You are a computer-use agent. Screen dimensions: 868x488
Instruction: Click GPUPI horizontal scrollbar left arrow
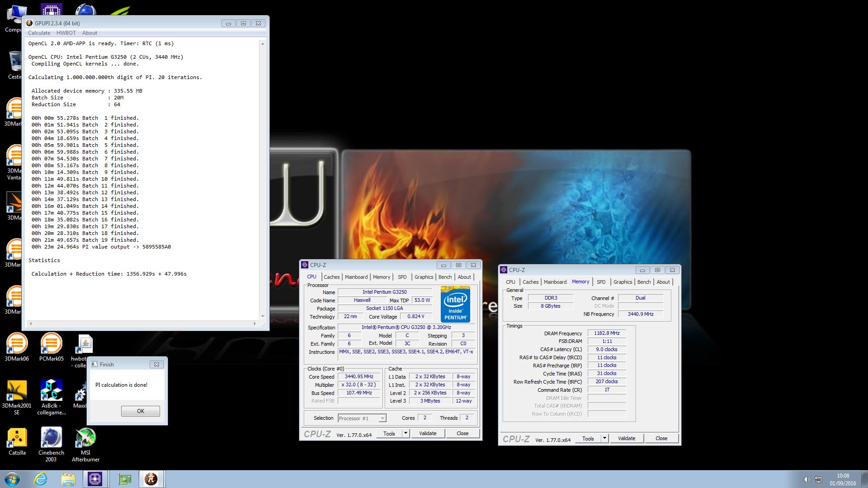[x=31, y=324]
